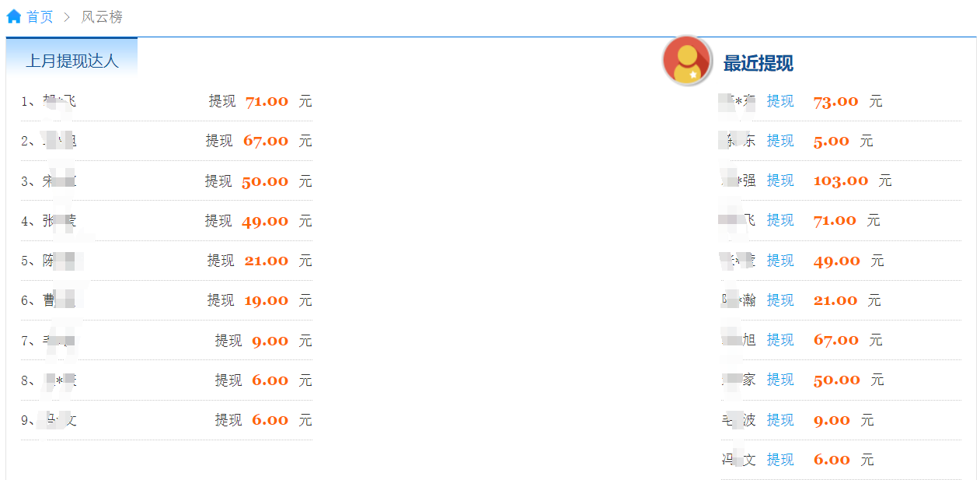Select rank 9 entry in left ranking
The height and width of the screenshot is (480, 980).
coord(166,420)
